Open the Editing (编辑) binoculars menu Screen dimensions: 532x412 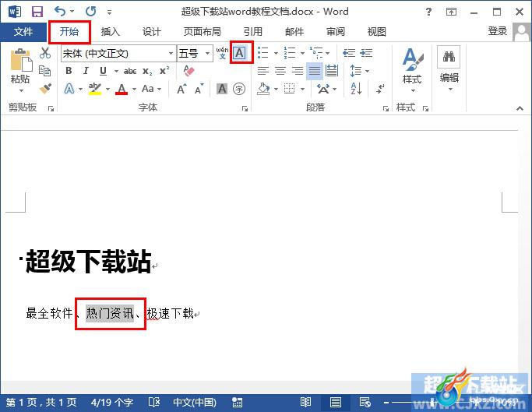[x=449, y=69]
